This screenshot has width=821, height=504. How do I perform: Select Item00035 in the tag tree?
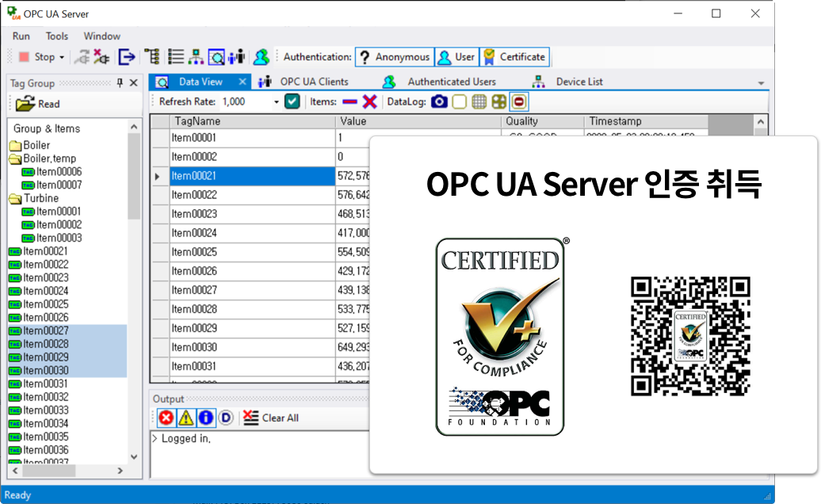(x=39, y=437)
